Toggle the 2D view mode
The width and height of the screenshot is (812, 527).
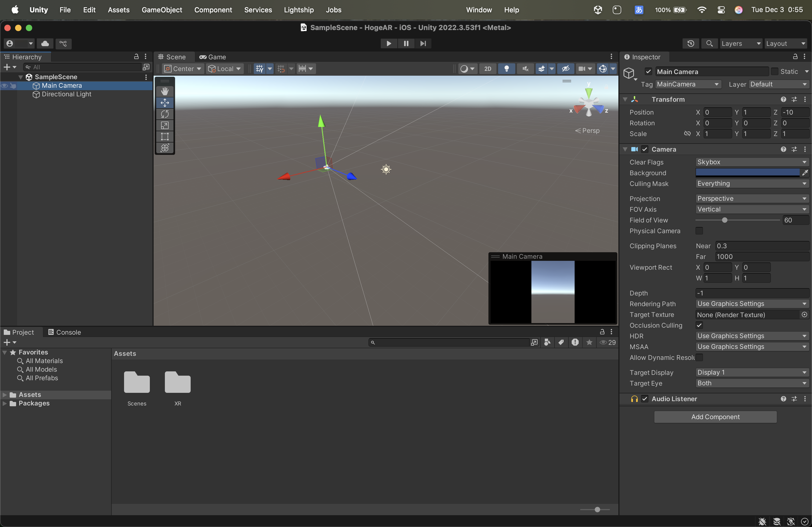[x=488, y=68]
